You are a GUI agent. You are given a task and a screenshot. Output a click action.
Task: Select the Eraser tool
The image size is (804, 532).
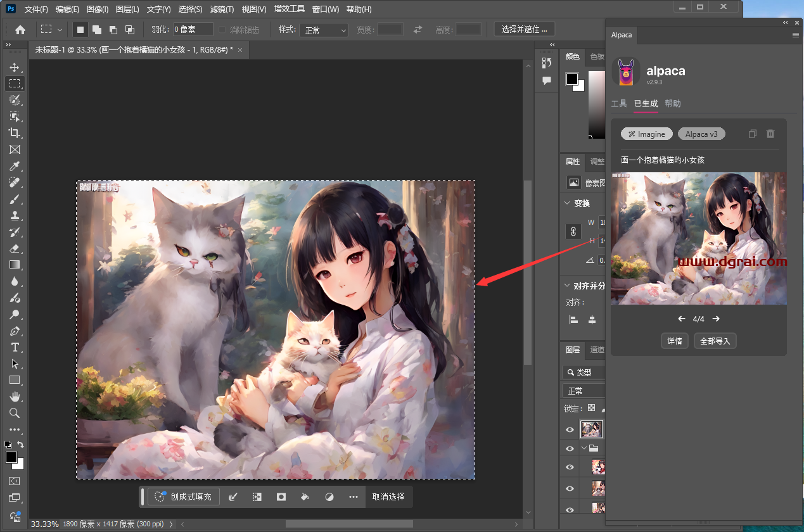[x=14, y=248]
